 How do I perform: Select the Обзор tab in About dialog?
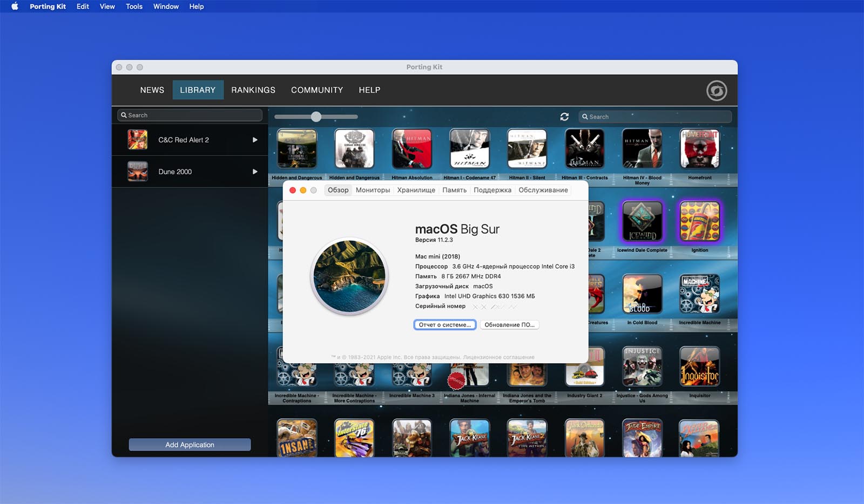338,190
